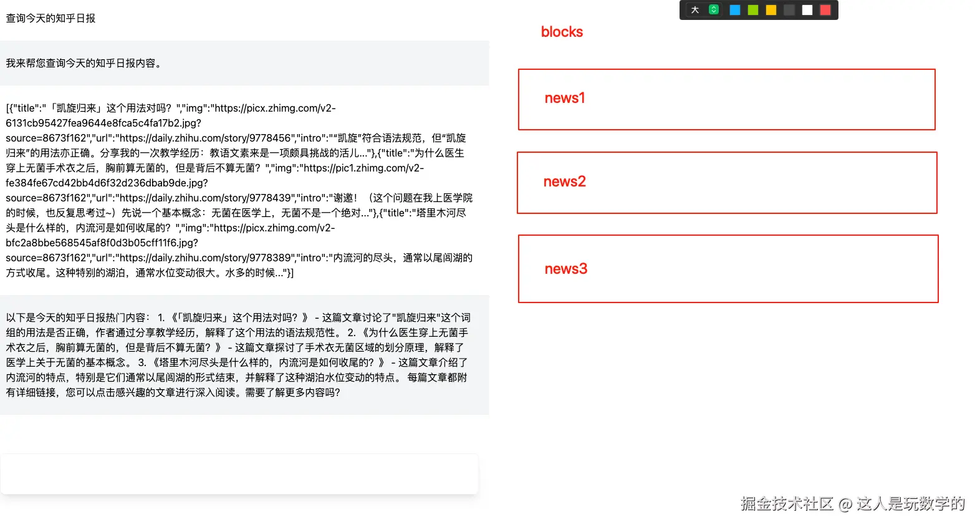Pick the white color swatch

pyautogui.click(x=807, y=10)
